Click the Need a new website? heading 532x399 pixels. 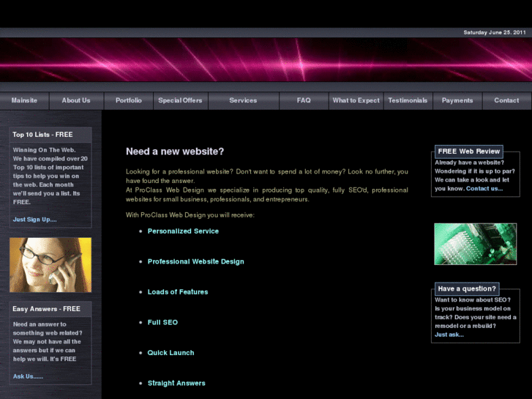click(x=175, y=152)
